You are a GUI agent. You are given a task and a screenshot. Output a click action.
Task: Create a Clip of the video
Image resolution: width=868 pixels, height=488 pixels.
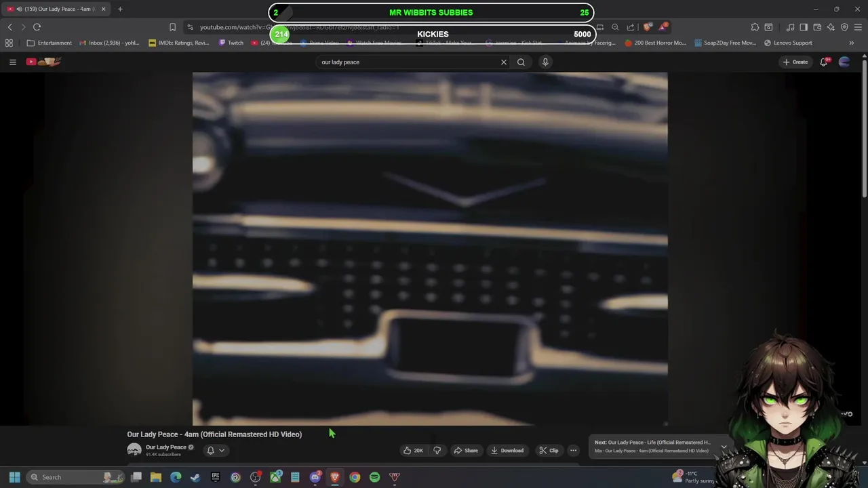(x=549, y=450)
